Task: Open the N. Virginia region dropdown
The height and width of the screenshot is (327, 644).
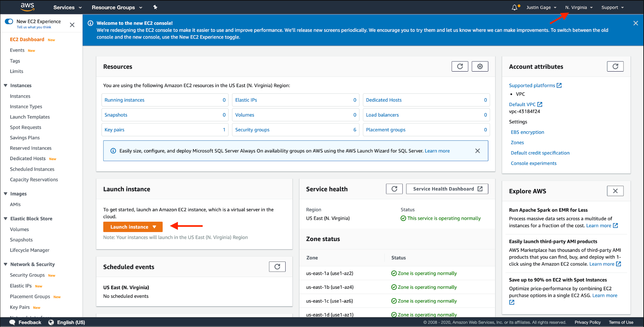Action: point(579,7)
